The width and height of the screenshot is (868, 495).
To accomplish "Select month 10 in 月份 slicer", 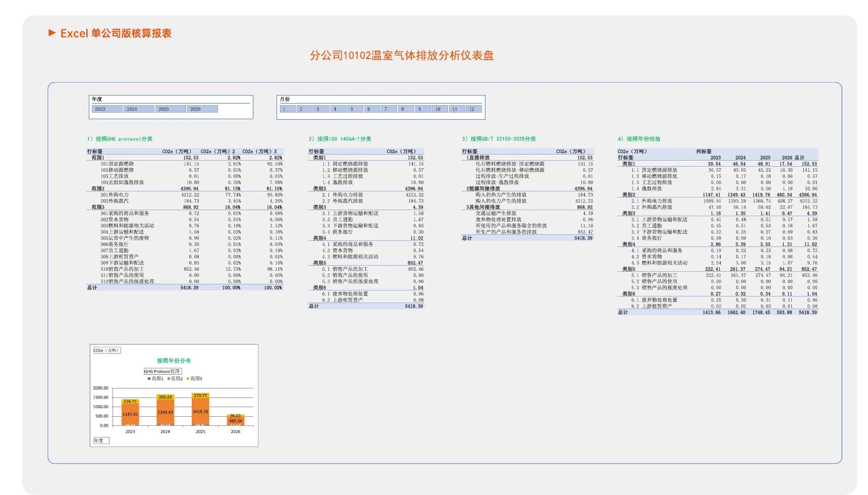I will coord(440,109).
